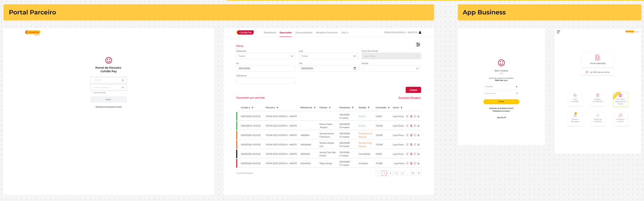Delete the operation with reference 4365654
This screenshot has width=644, height=201.
[x=411, y=135]
